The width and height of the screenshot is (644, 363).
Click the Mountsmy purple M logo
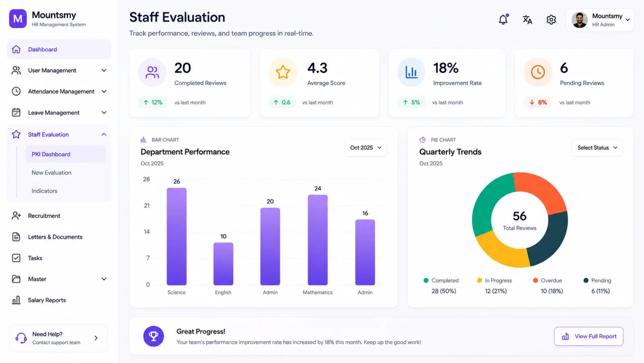click(18, 19)
